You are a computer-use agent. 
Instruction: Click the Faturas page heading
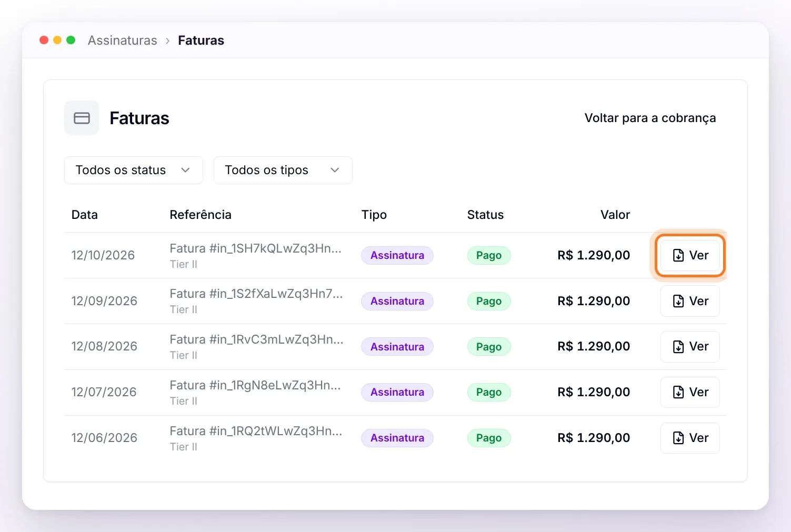139,118
